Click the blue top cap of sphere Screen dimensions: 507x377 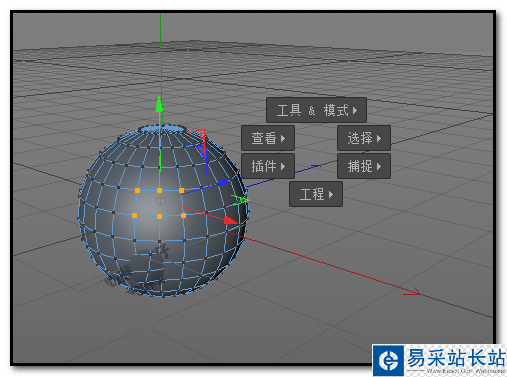coord(162,130)
